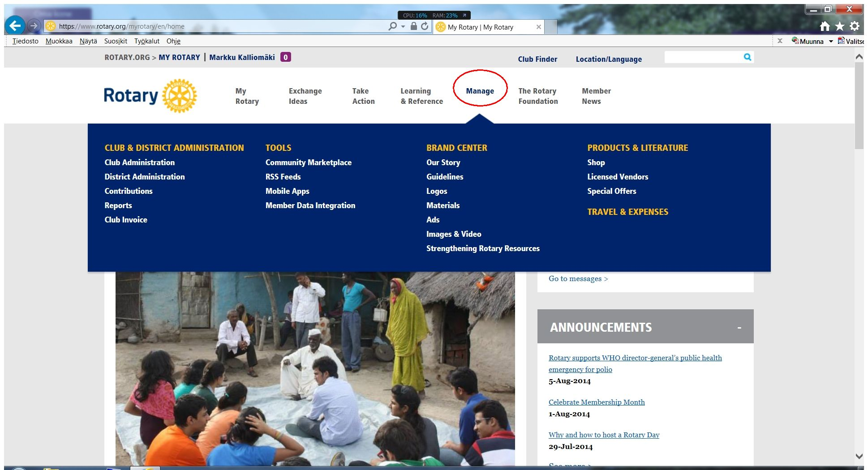This screenshot has height=470, width=868.
Task: Open the Näytä menu
Action: pyautogui.click(x=88, y=41)
